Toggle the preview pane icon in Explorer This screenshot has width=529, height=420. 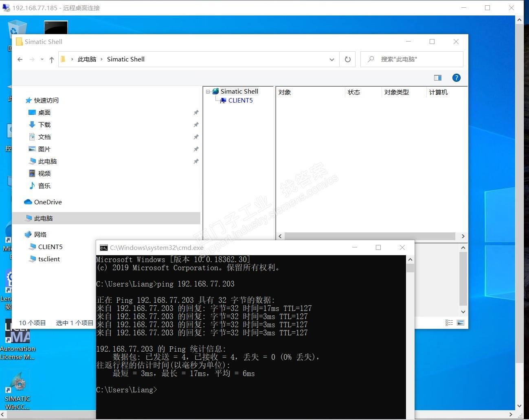438,78
